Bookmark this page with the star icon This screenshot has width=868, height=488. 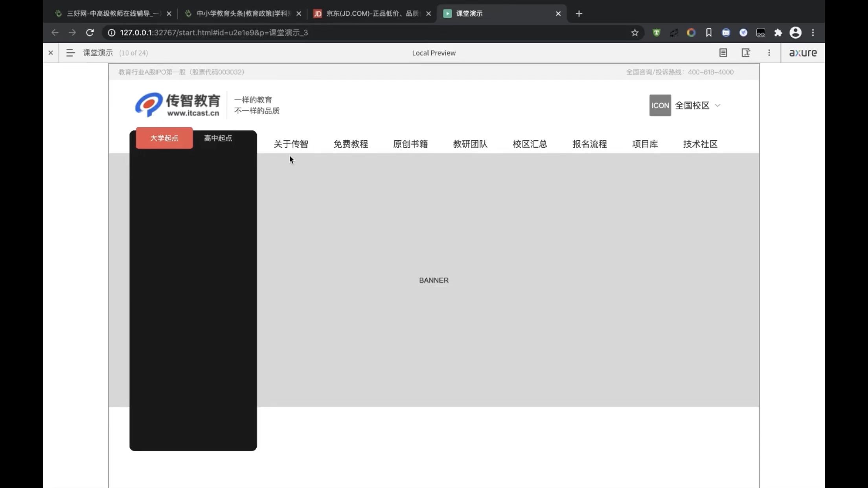pyautogui.click(x=634, y=33)
